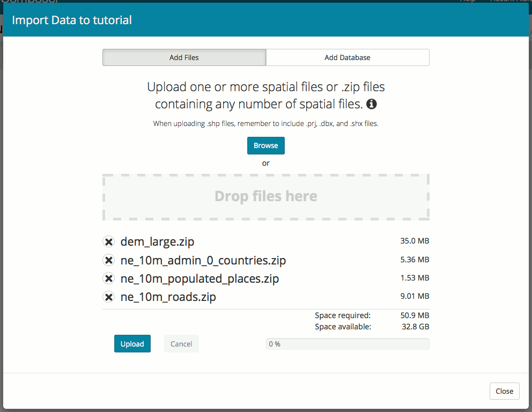Viewport: 532px width, 412px height.
Task: Remove ne_10m_roads.zip from the upload list
Action: click(108, 297)
